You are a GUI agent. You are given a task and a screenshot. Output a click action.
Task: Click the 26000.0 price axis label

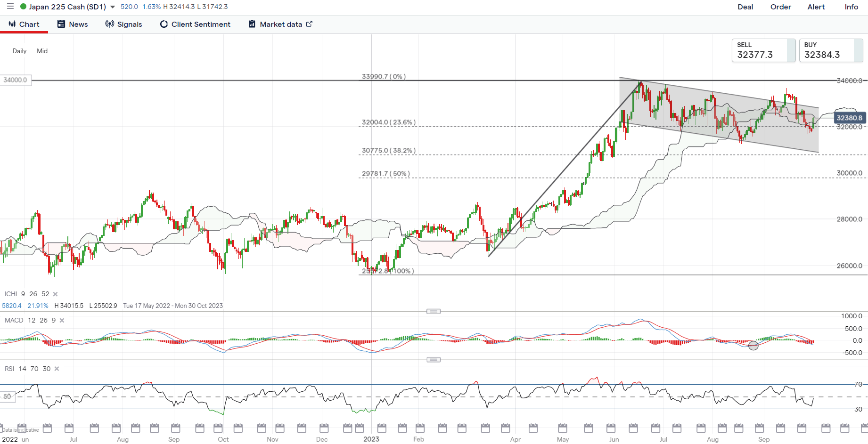850,266
